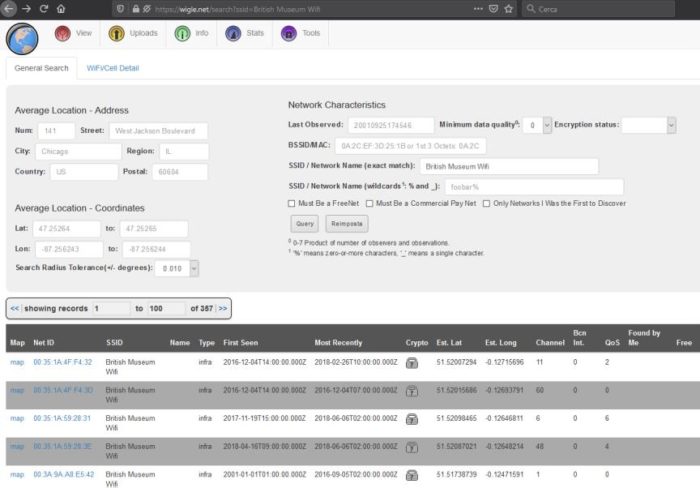
Task: Click the Region input field
Action: [184, 152]
